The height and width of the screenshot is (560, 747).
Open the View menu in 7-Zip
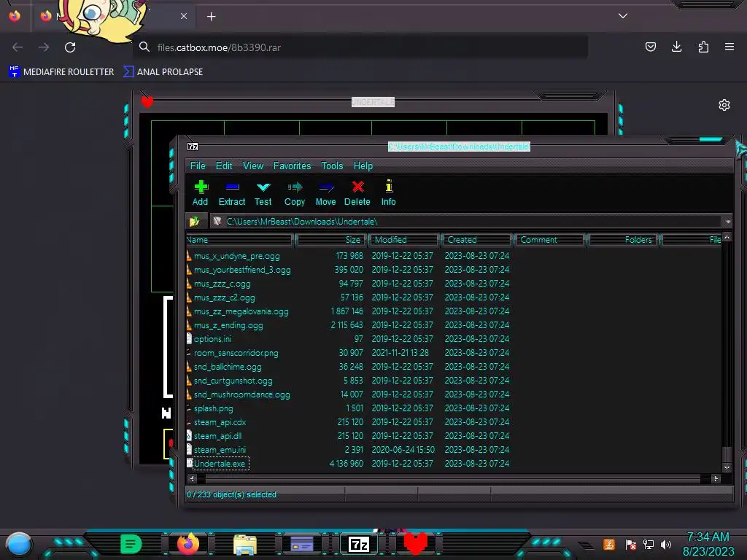coord(253,166)
